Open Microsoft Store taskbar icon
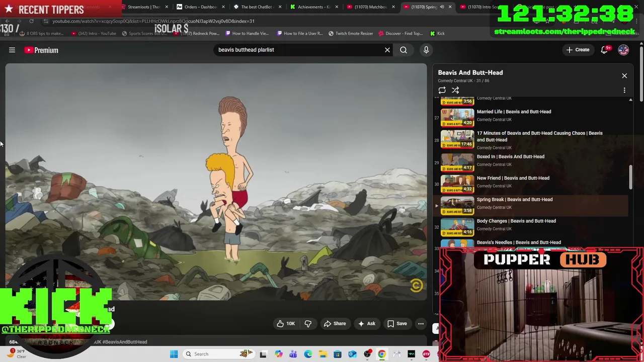The image size is (644, 362). (338, 354)
